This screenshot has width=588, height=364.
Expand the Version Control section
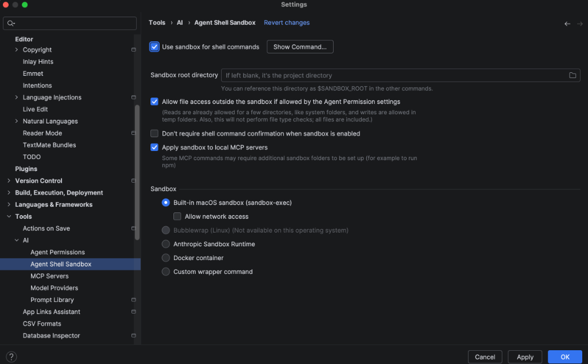click(x=9, y=181)
